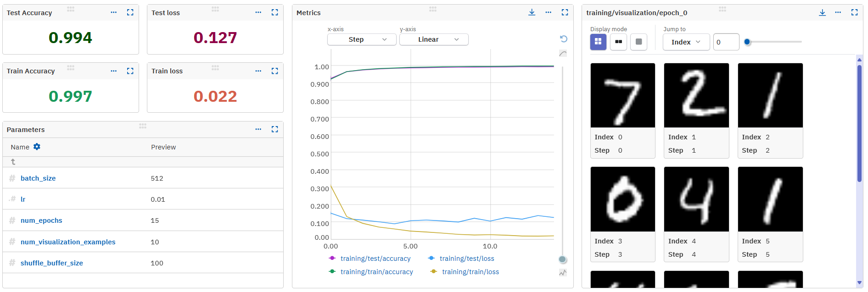Screen dimensions: 868x292
Task: Expand epoch_0 visualization to fullscreen
Action: pyautogui.click(x=854, y=12)
